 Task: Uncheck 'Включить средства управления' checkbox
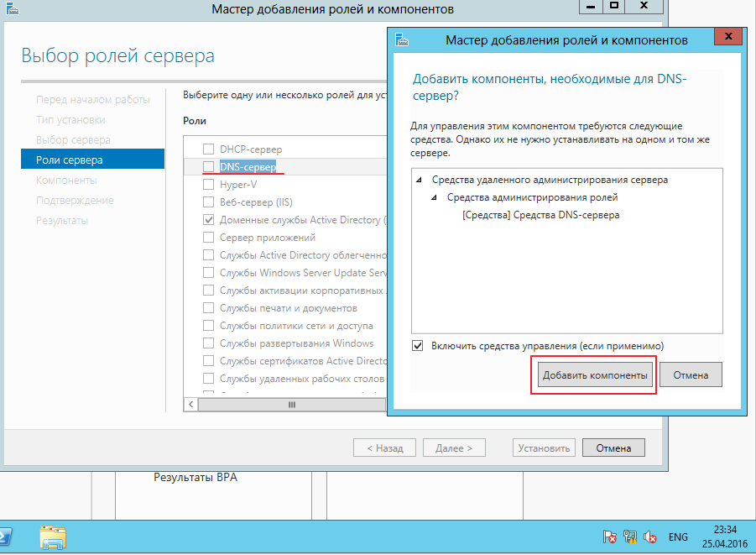pyautogui.click(x=418, y=346)
